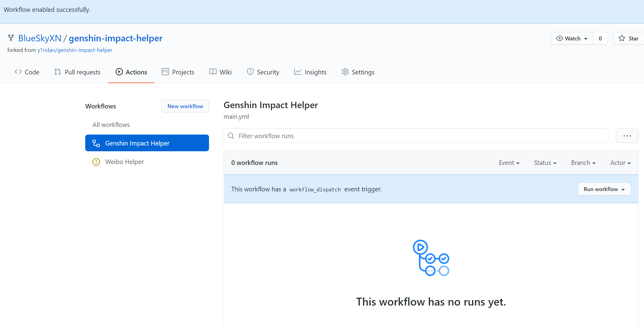Open the y1ndan/genshin-impact-helper upstream link

pos(75,50)
